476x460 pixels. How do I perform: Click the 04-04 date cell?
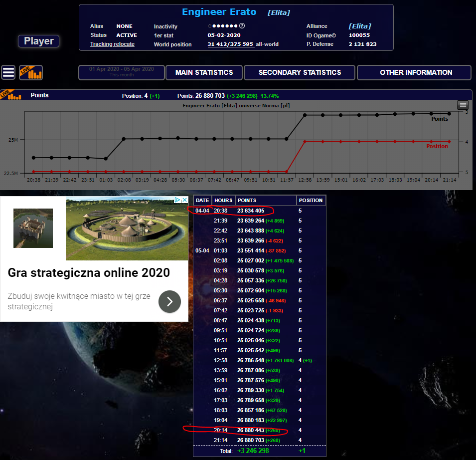202,211
